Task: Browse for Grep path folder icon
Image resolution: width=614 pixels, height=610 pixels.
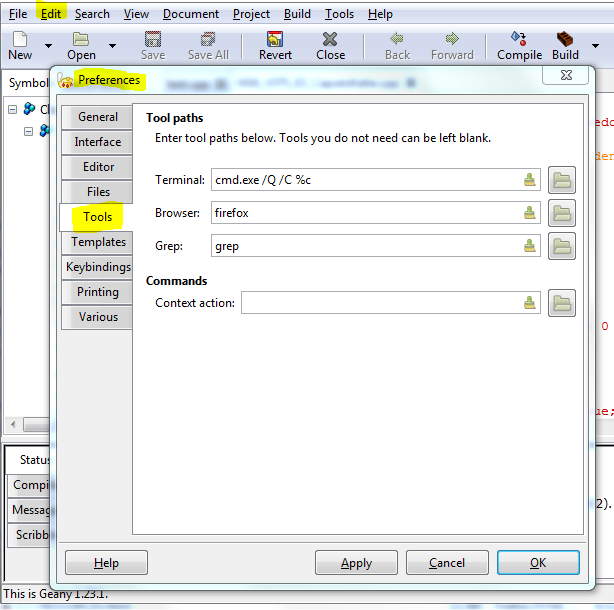Action: pos(562,246)
